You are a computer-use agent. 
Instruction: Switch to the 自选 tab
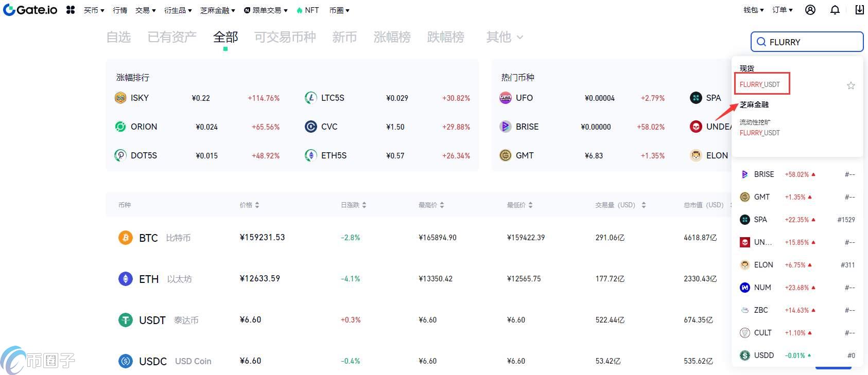pyautogui.click(x=118, y=37)
